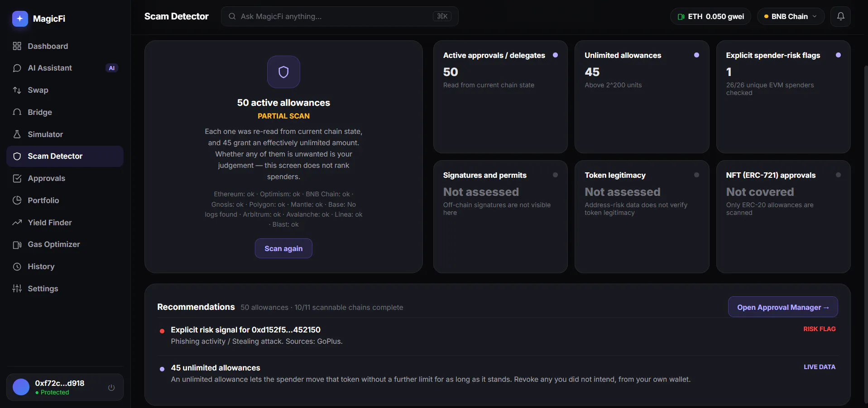
Task: Expand the BNB Chain network dropdown
Action: (x=791, y=16)
